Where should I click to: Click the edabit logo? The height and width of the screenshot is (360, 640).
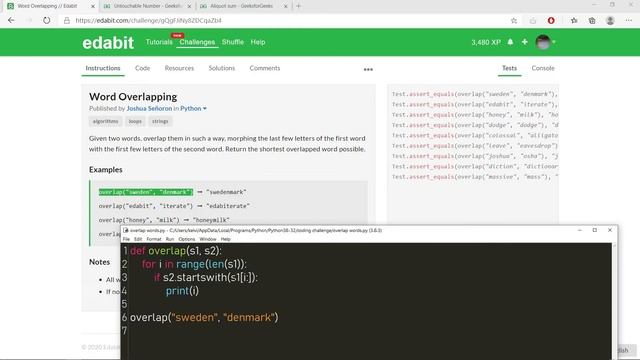pyautogui.click(x=108, y=42)
